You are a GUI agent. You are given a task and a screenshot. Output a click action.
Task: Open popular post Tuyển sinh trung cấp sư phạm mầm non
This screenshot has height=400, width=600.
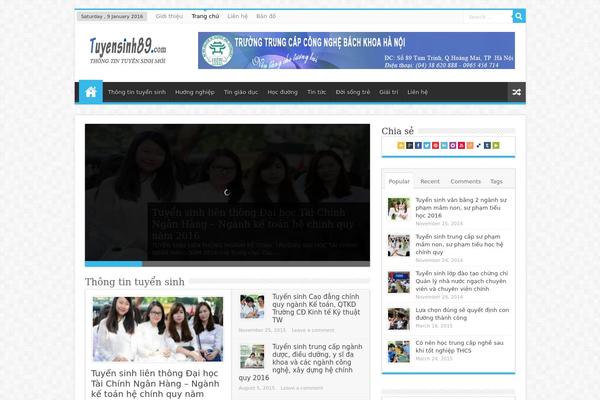459,245
